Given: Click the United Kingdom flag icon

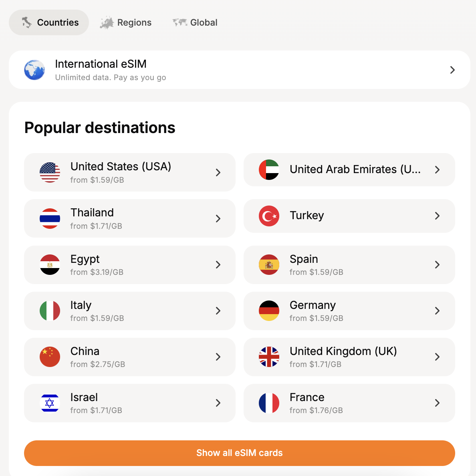Looking at the screenshot, I should (x=269, y=357).
